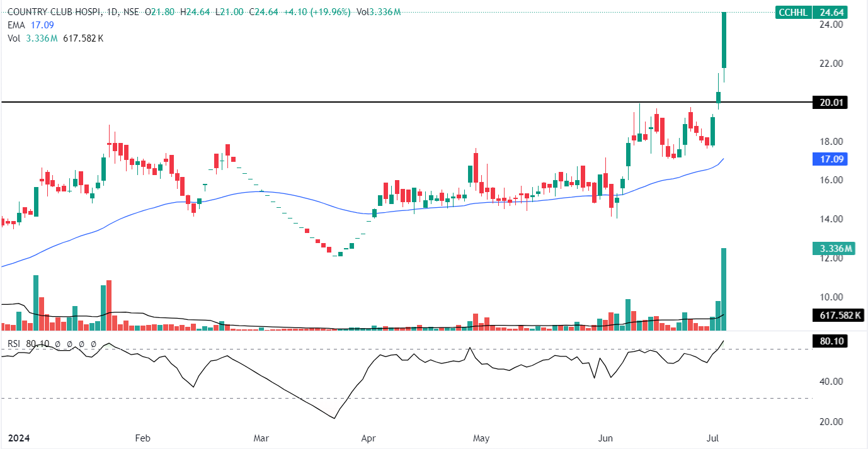Image resolution: width=868 pixels, height=449 pixels.
Task: Click the latest tall green breakout candle
Action: [724, 39]
